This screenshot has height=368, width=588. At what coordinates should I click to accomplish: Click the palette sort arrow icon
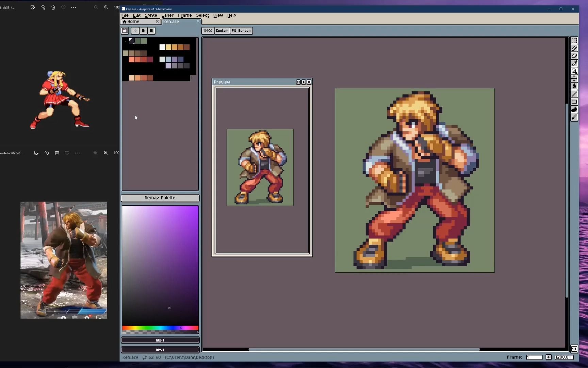(x=135, y=31)
